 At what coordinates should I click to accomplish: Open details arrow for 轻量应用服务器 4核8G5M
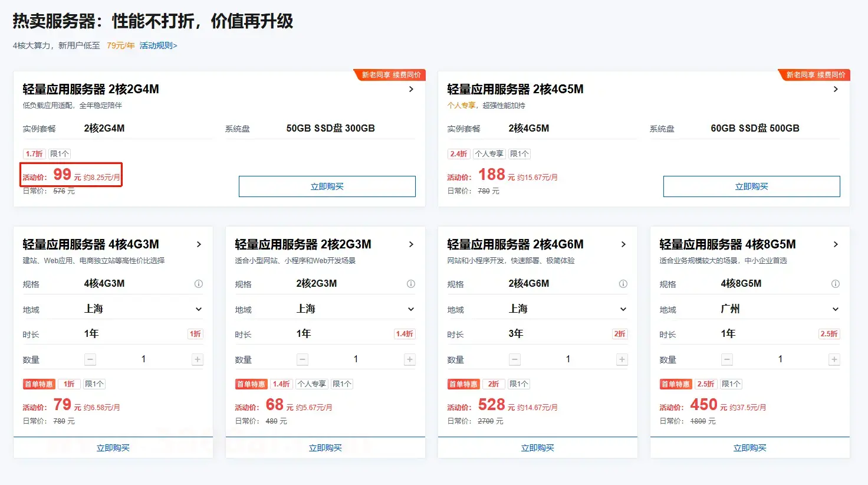click(836, 244)
